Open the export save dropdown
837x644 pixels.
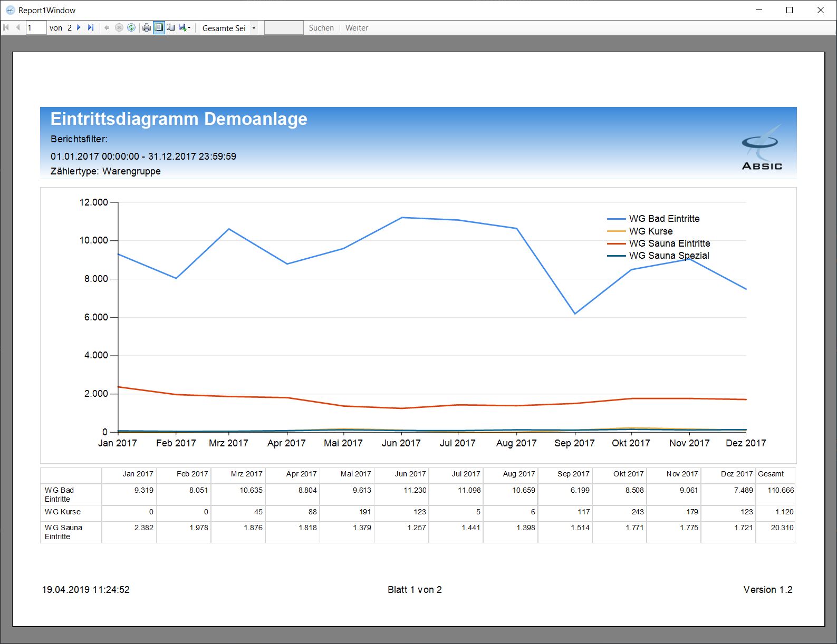click(185, 28)
